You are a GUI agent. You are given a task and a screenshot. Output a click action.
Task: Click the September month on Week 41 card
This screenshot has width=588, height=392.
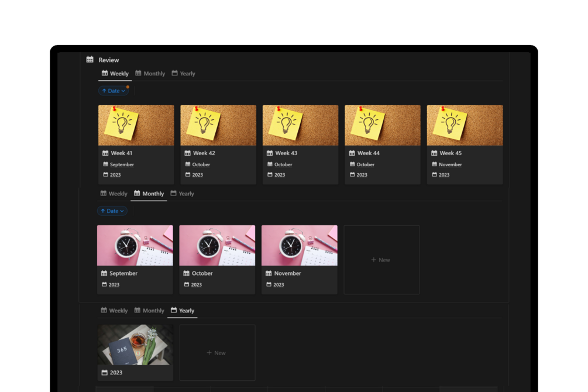click(x=122, y=164)
